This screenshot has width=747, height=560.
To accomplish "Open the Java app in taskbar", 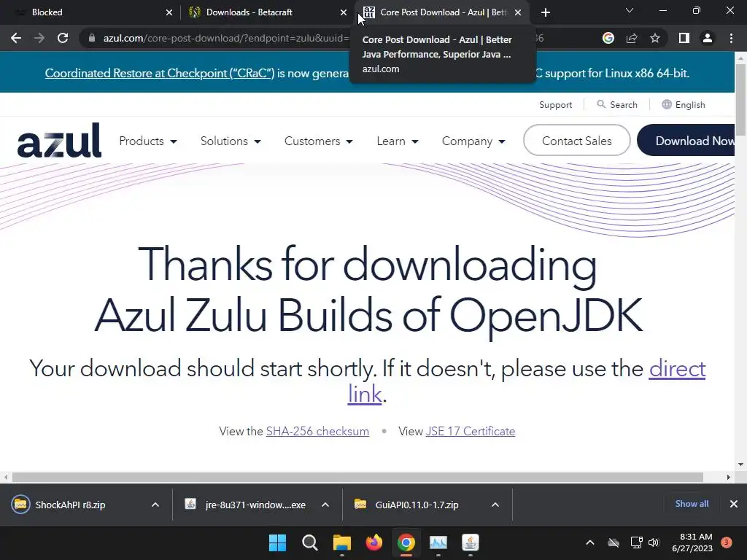I will point(471,542).
